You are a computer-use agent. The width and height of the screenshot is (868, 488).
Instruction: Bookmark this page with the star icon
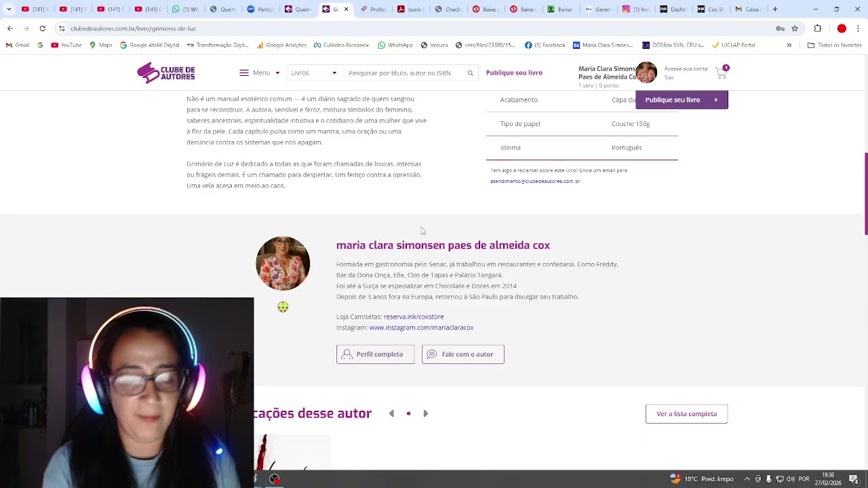coord(795,28)
